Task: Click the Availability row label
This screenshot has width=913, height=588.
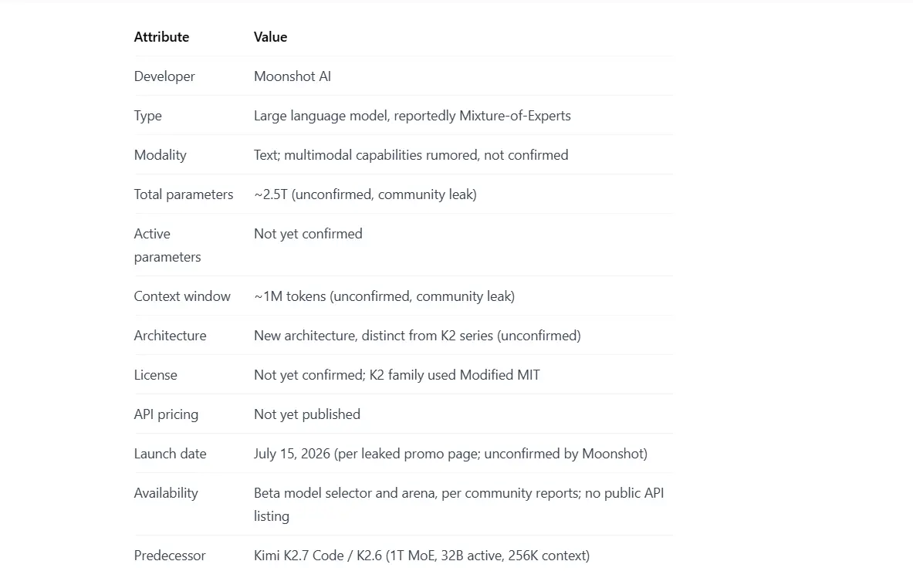Action: point(166,493)
